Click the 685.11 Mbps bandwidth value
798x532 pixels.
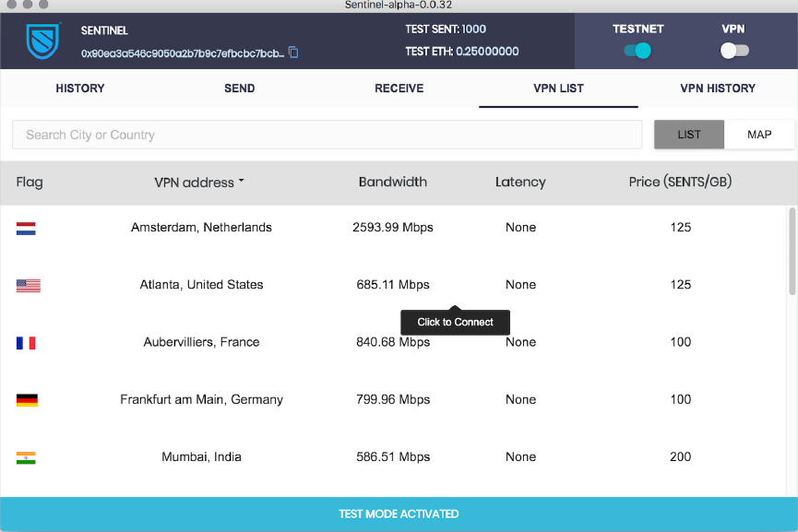(x=392, y=285)
